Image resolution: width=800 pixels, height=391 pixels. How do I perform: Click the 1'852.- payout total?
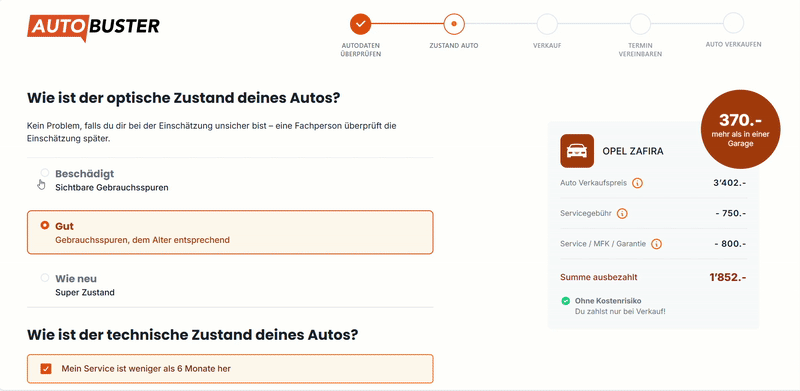tap(728, 278)
